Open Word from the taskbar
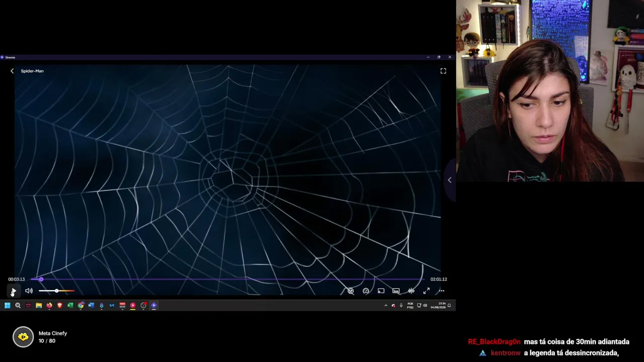644x362 pixels. click(91, 305)
